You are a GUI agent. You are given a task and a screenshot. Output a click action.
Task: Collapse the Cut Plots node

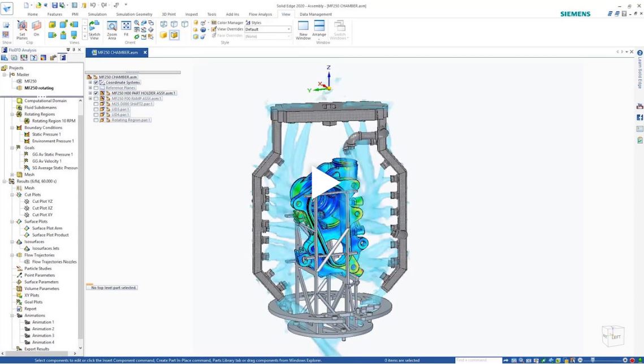click(12, 194)
